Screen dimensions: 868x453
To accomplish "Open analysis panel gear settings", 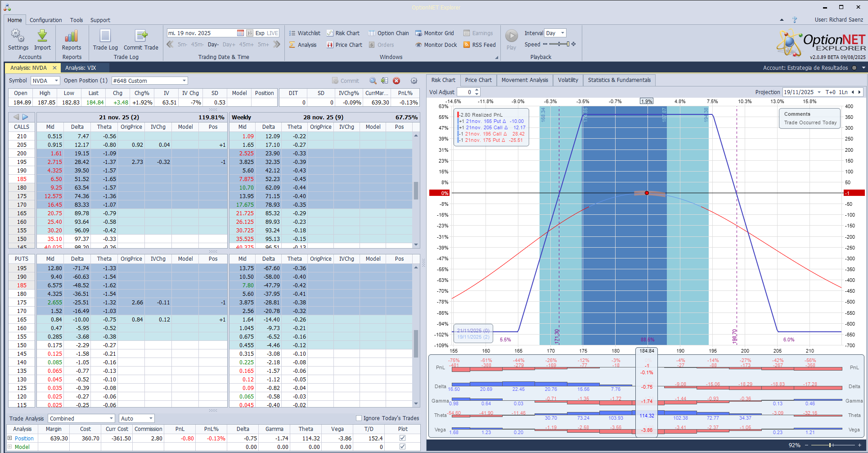I will [414, 81].
